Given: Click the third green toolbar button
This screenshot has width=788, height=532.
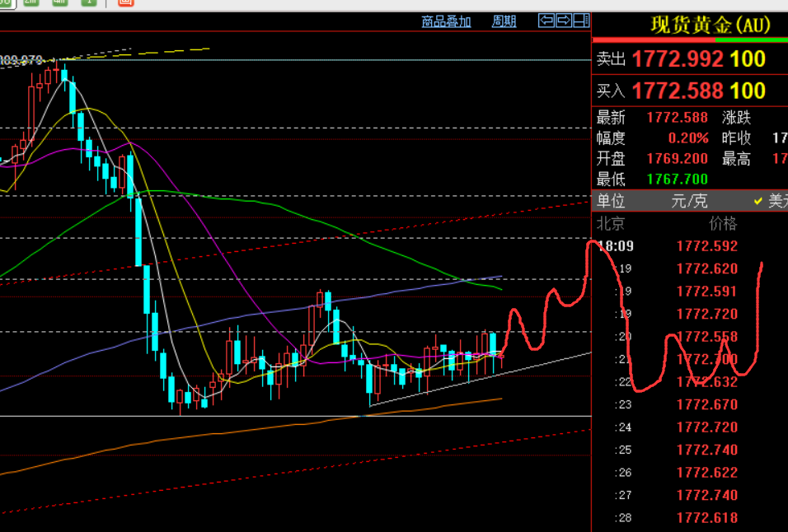Looking at the screenshot, I should coord(60,2).
